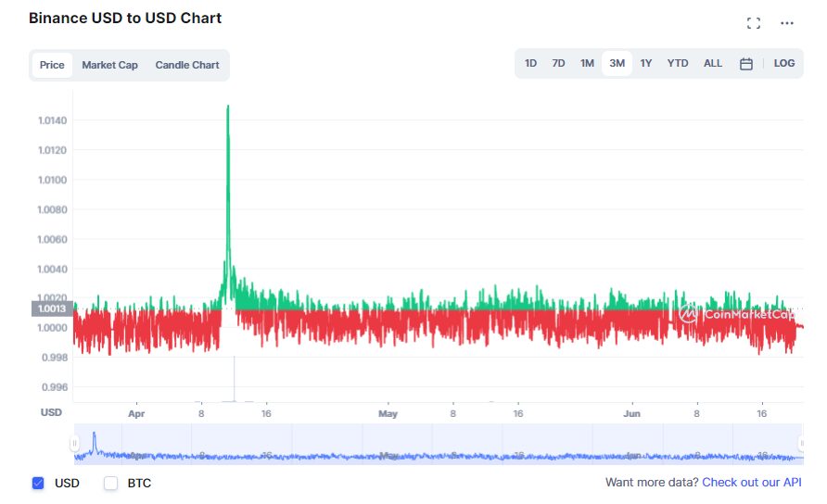The image size is (827, 504).
Task: Uncheck the USD checkbox
Action: 38,483
